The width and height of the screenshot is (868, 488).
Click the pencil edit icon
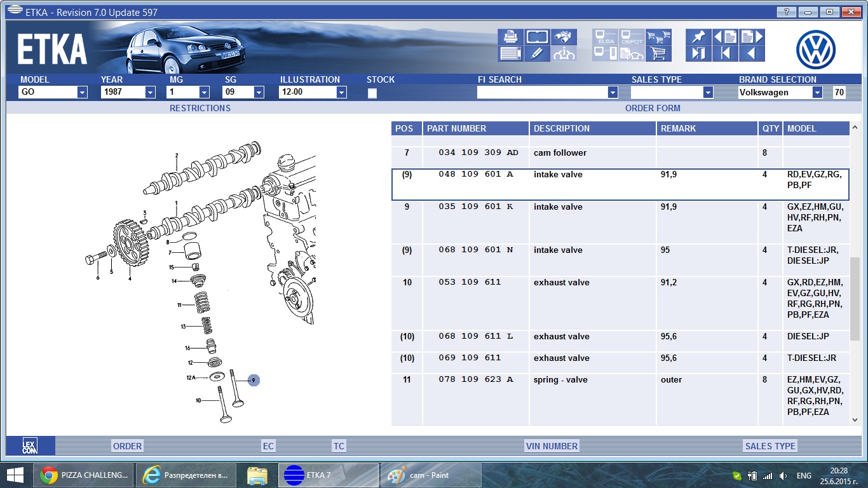537,53
